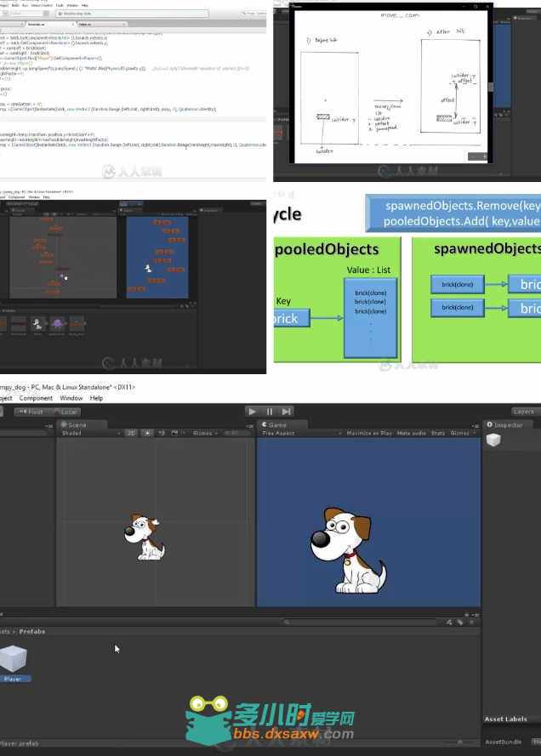Click the save search star icon
This screenshot has width=541, height=756.
(471, 622)
